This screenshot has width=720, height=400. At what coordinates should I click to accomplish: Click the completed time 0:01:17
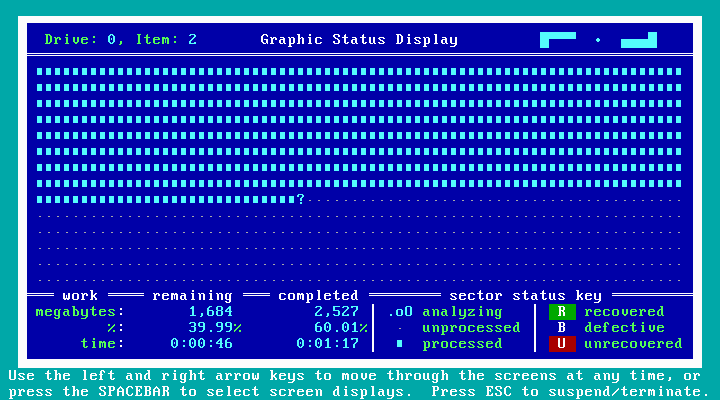click(x=328, y=344)
